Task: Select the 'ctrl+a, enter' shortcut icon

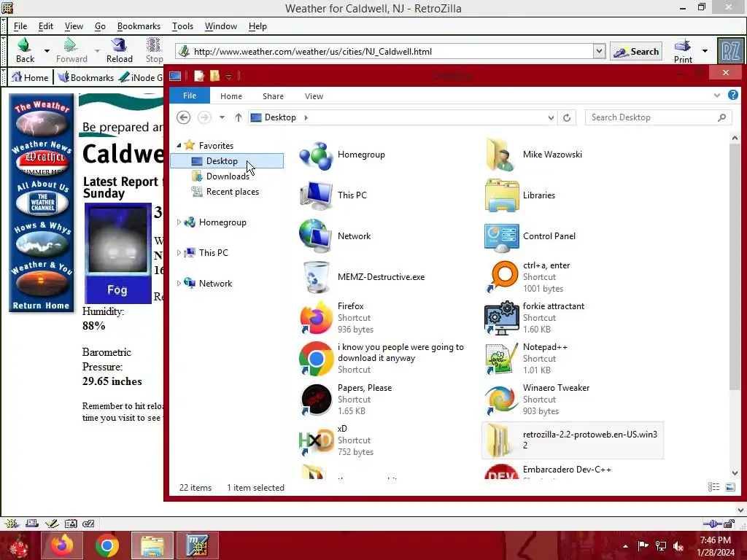Action: pos(501,276)
